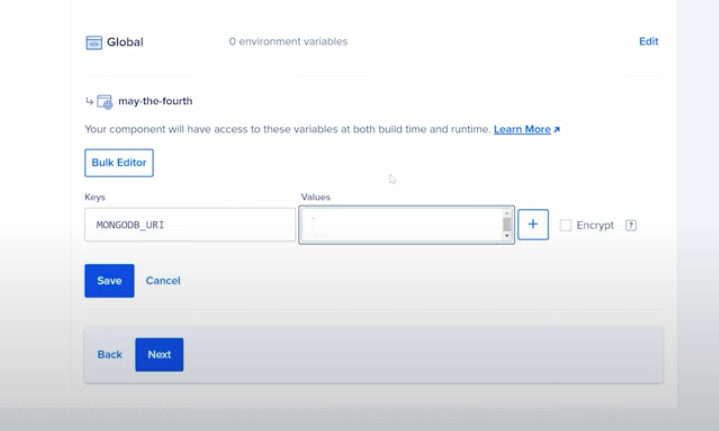The height and width of the screenshot is (431, 719).
Task: Cancel editing the environment variables
Action: click(x=163, y=281)
